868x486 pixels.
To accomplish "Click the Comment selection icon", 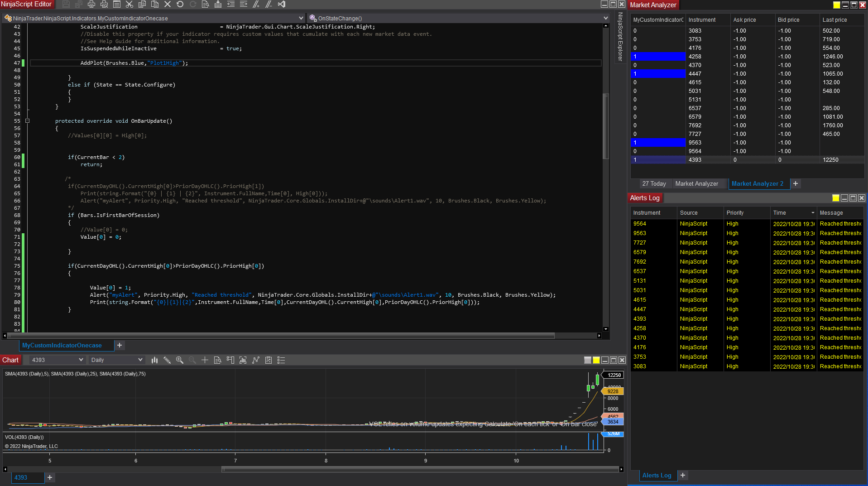I will [x=256, y=5].
